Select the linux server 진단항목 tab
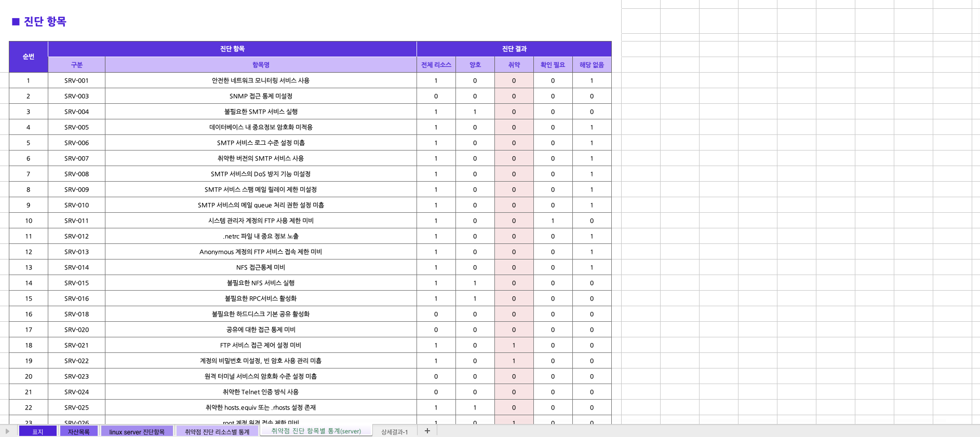Viewport: 980px width, 437px height. click(x=137, y=432)
